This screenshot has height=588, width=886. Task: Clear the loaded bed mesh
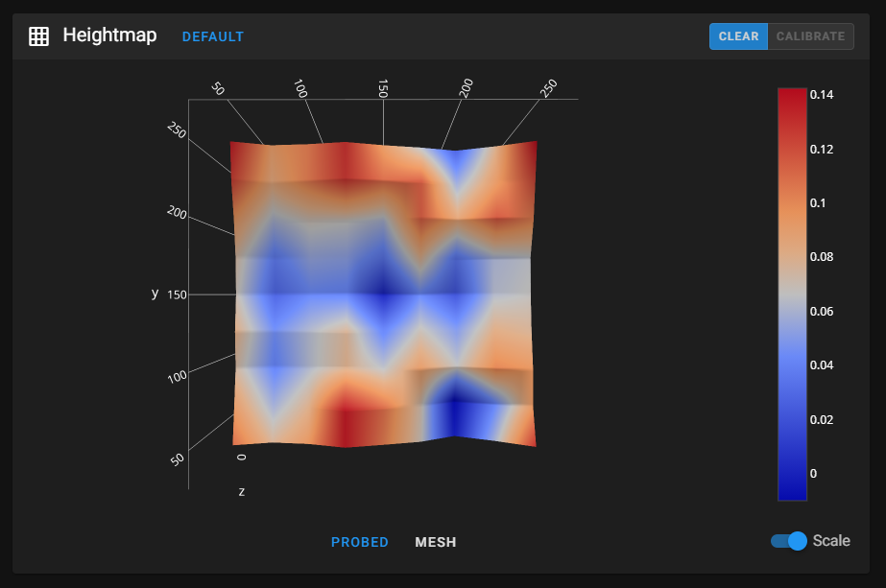pyautogui.click(x=738, y=35)
